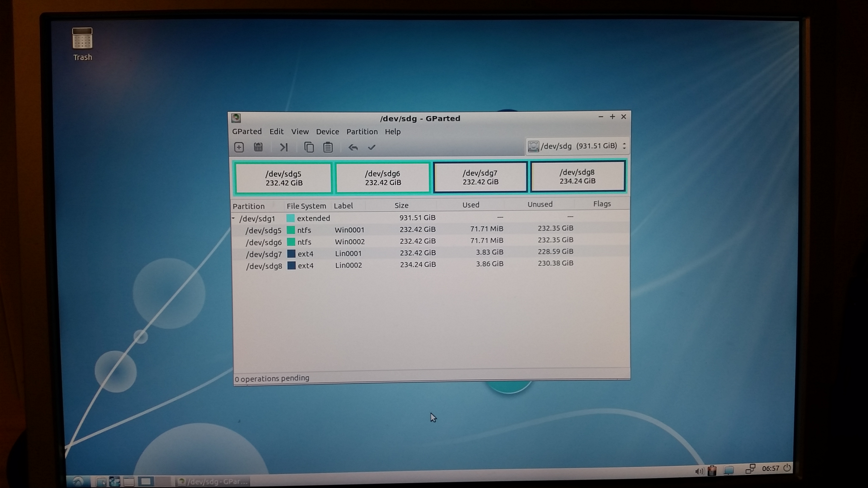
Task: Click the Resize/Move toolbar icon
Action: [283, 147]
